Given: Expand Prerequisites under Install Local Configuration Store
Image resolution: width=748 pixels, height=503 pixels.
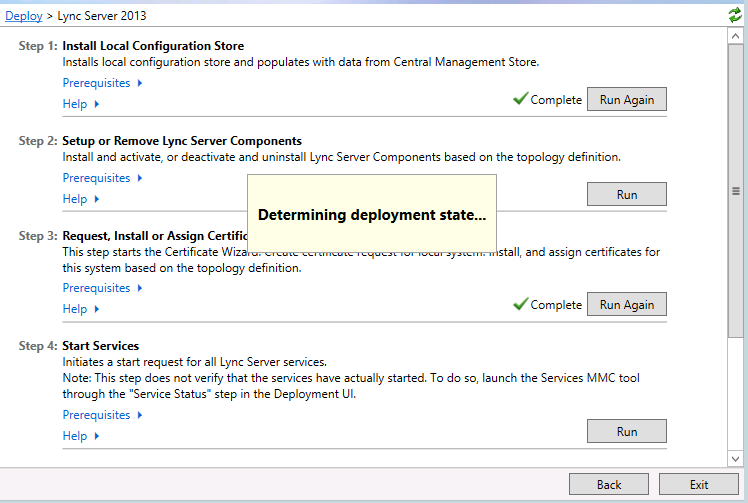Looking at the screenshot, I should (x=102, y=83).
